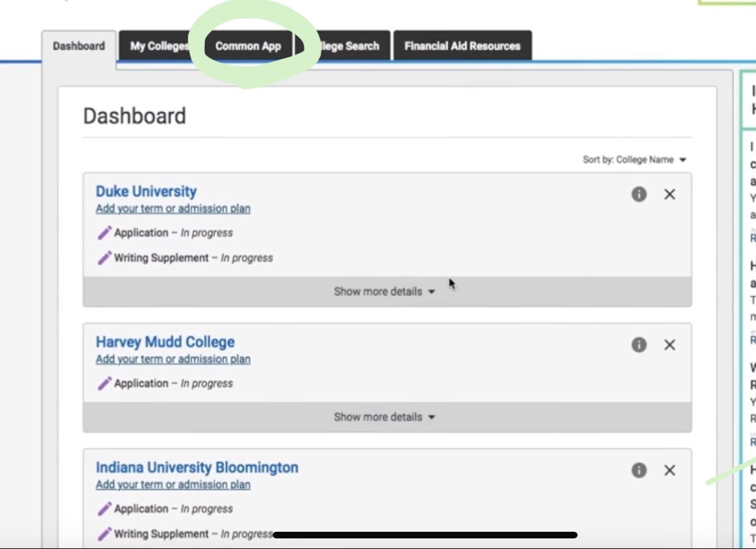Click Duke Application – In progress text
This screenshot has height=549, width=756.
(x=174, y=233)
